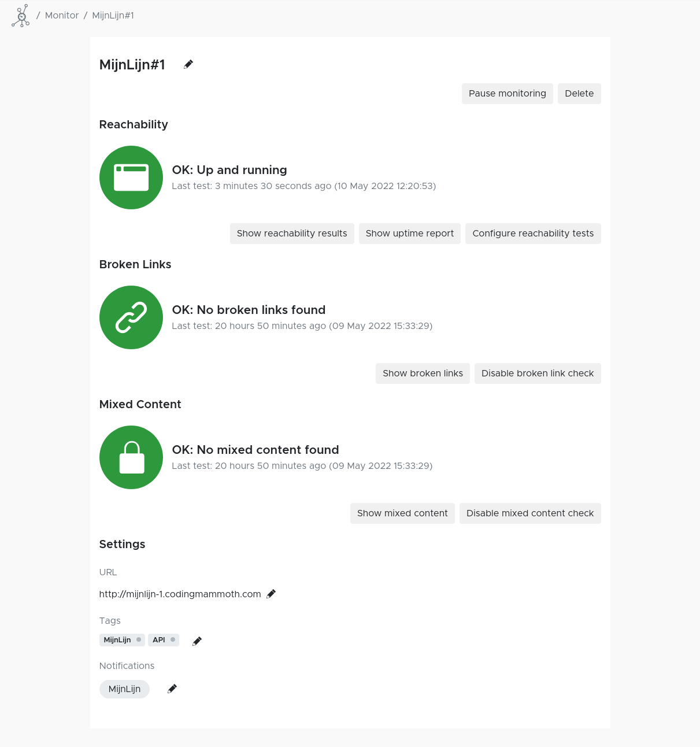Screen dimensions: 700x747
Task: Pause monitoring for this site
Action: [507, 94]
